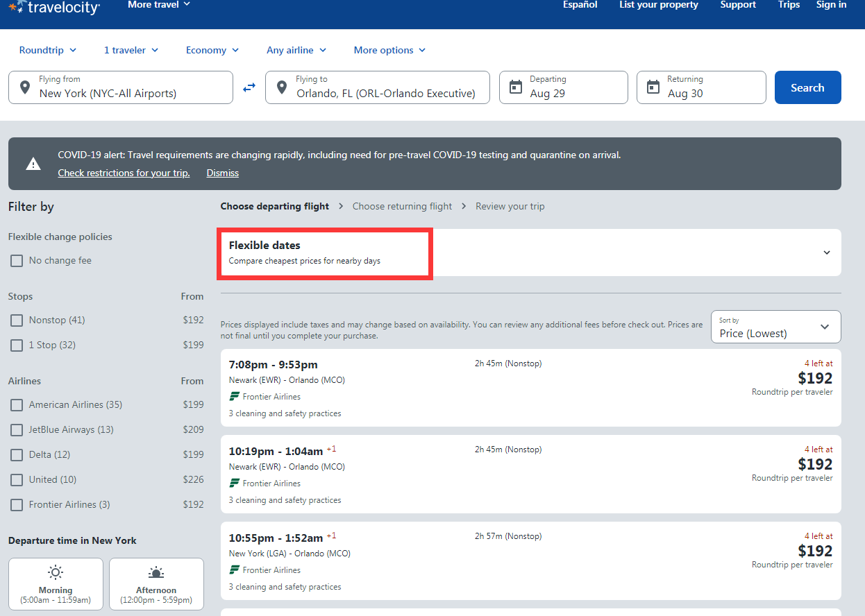Image resolution: width=865 pixels, height=616 pixels.
Task: Filter by American Airlines checkbox
Action: tap(17, 405)
